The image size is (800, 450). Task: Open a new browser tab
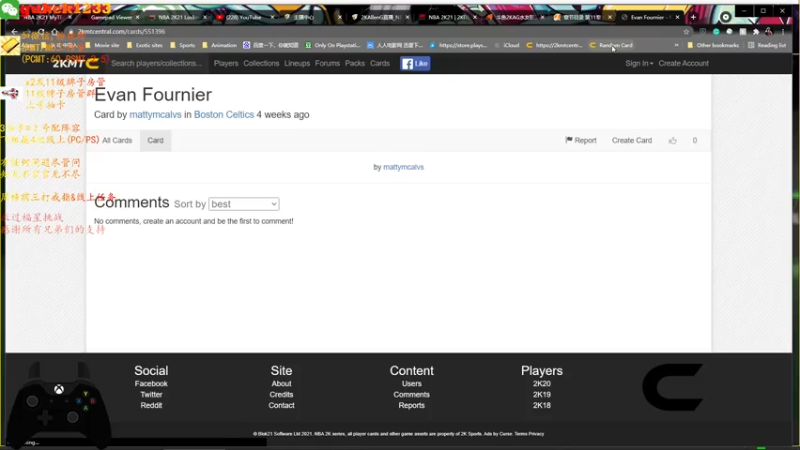coord(693,17)
